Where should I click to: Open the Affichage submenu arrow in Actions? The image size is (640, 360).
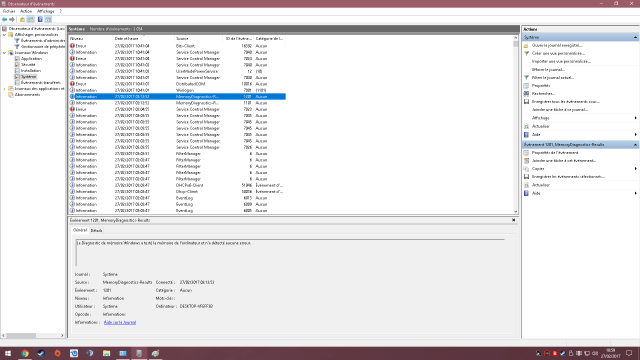coord(636,118)
